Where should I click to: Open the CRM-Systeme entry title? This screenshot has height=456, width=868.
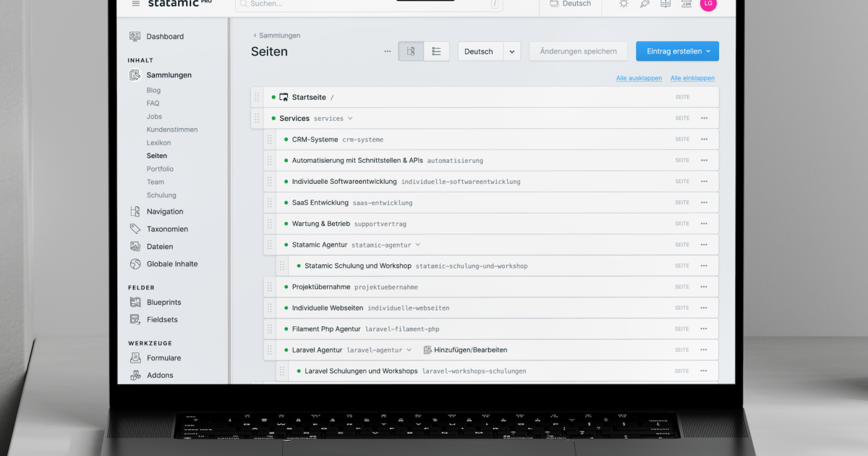click(x=315, y=139)
